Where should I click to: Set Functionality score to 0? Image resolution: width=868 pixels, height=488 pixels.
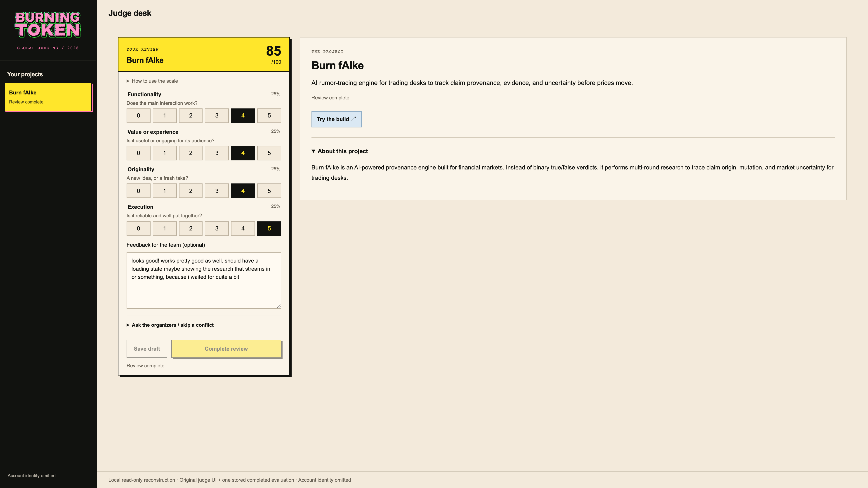(139, 115)
